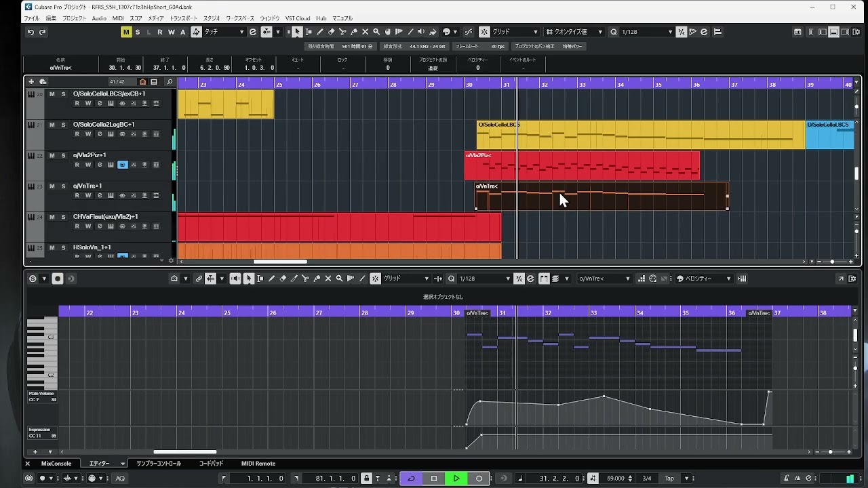868x488 pixels.
Task: Toggle global Solo state button S
Action: [138, 32]
